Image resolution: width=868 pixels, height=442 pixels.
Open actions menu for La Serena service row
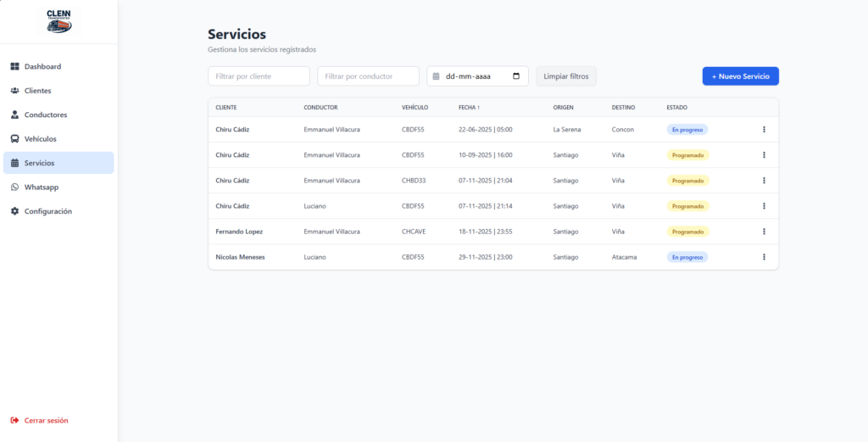764,130
